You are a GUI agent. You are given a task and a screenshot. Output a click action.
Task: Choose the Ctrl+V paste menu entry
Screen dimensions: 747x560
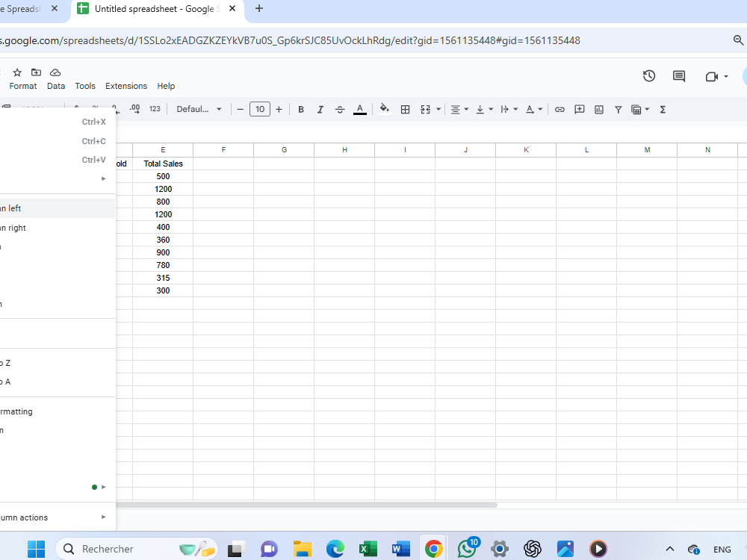click(x=58, y=160)
